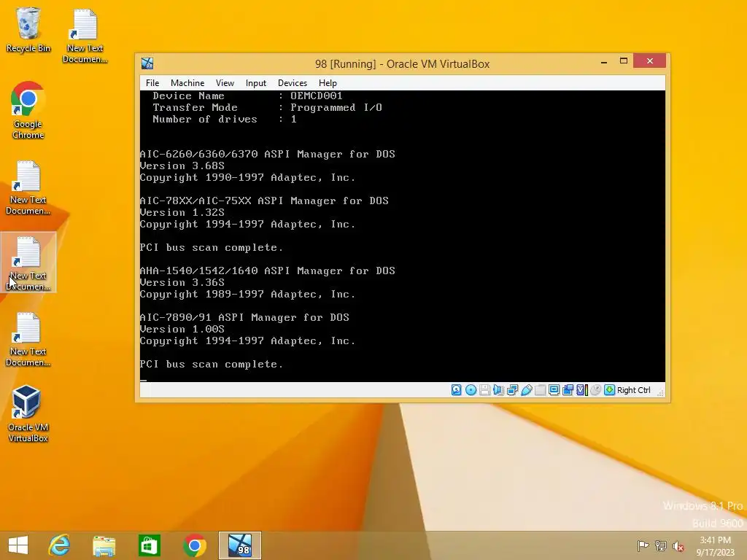Click the "Version 1.32S" text
The image size is (747, 560).
point(182,212)
